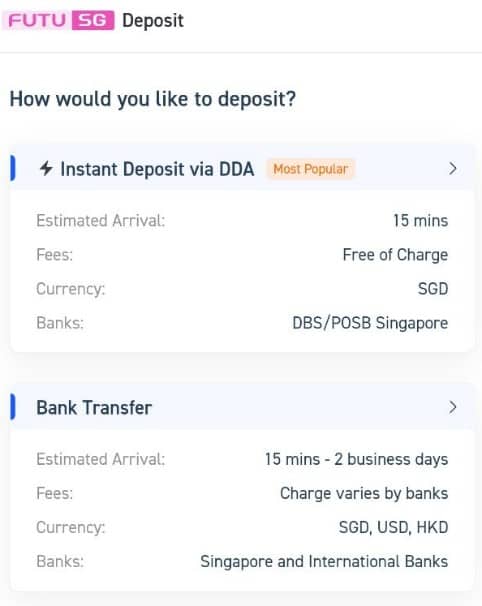This screenshot has width=482, height=606.
Task: Click Singapore and International Banks text
Action: point(324,562)
